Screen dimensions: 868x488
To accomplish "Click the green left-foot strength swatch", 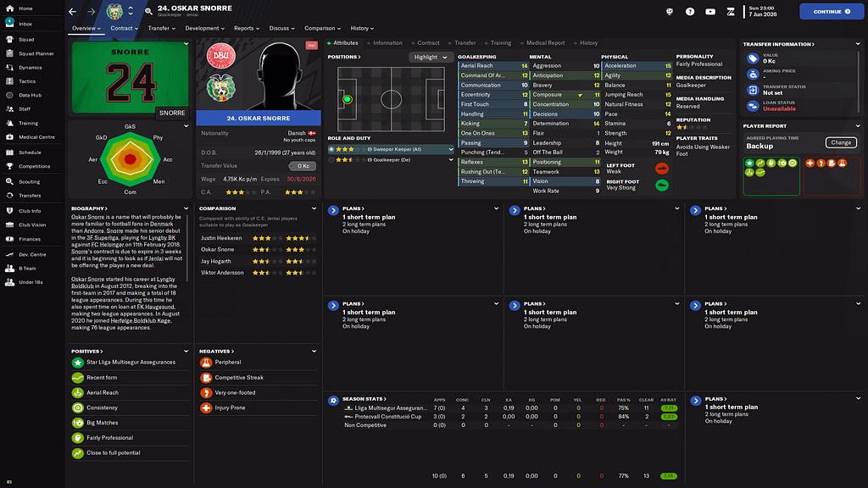I will click(x=661, y=169).
